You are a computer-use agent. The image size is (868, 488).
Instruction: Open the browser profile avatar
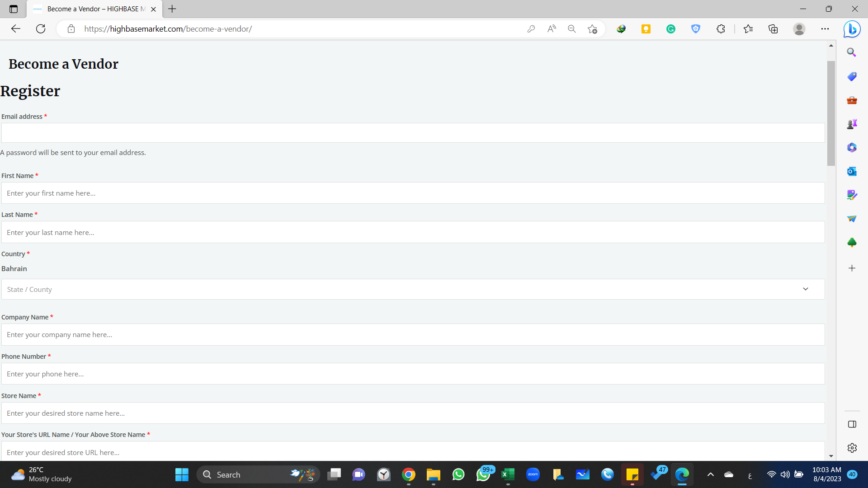point(799,29)
